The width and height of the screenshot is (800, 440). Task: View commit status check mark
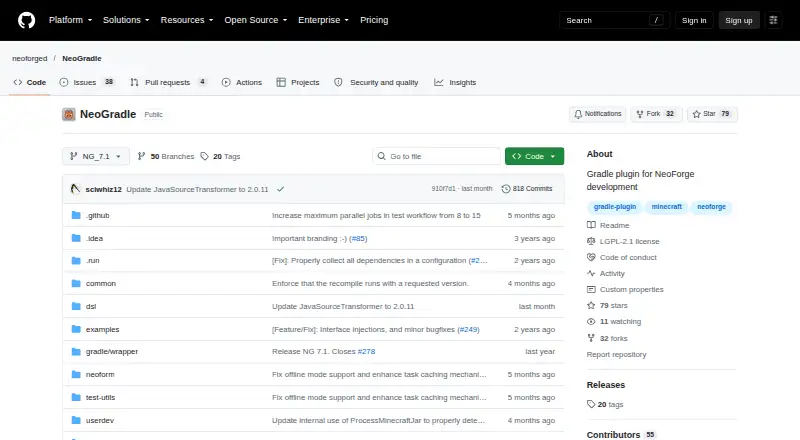coord(281,189)
